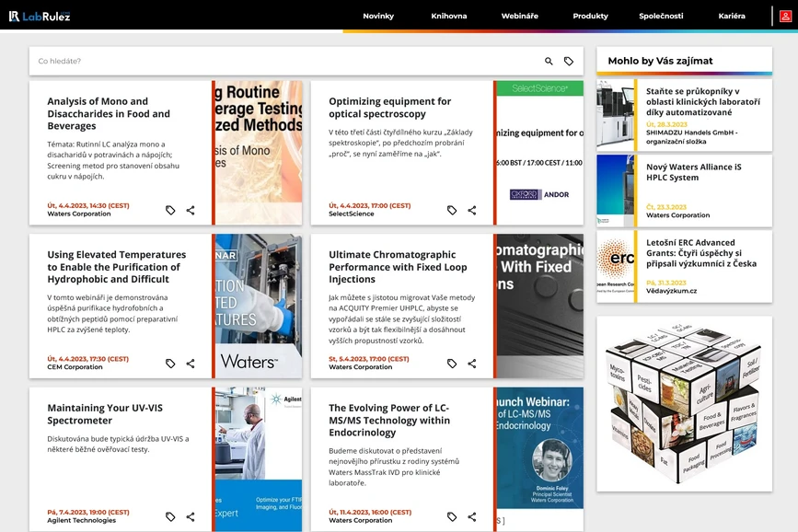Image resolution: width=798 pixels, height=532 pixels.
Task: Click the application cube image banner
Action: (x=684, y=404)
